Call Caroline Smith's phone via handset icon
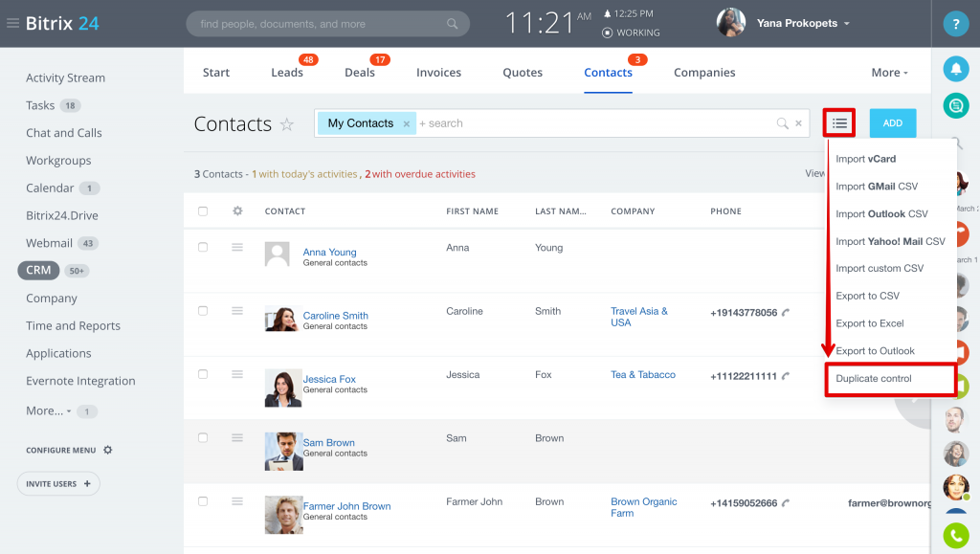The image size is (980, 554). point(786,312)
